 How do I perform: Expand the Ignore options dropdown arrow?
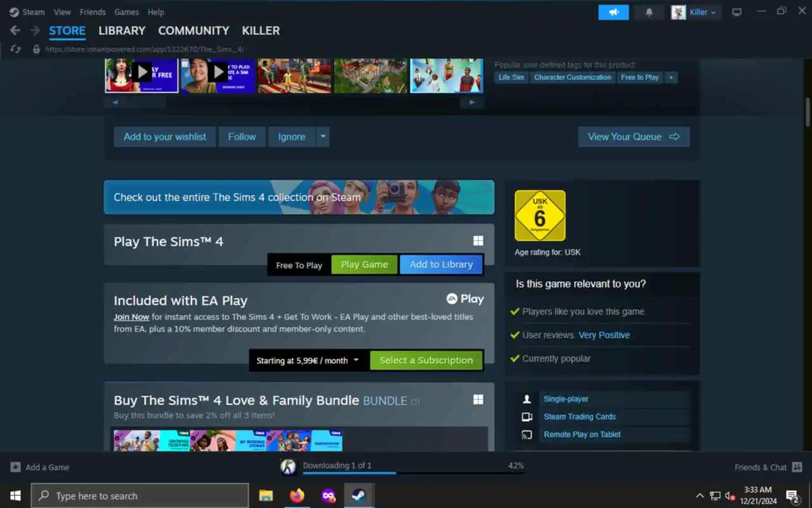(x=322, y=137)
